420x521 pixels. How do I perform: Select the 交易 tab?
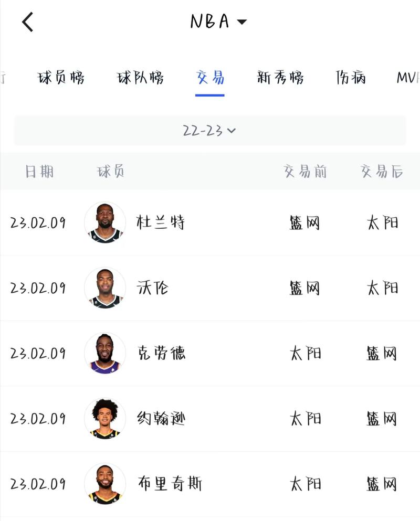pyautogui.click(x=210, y=78)
